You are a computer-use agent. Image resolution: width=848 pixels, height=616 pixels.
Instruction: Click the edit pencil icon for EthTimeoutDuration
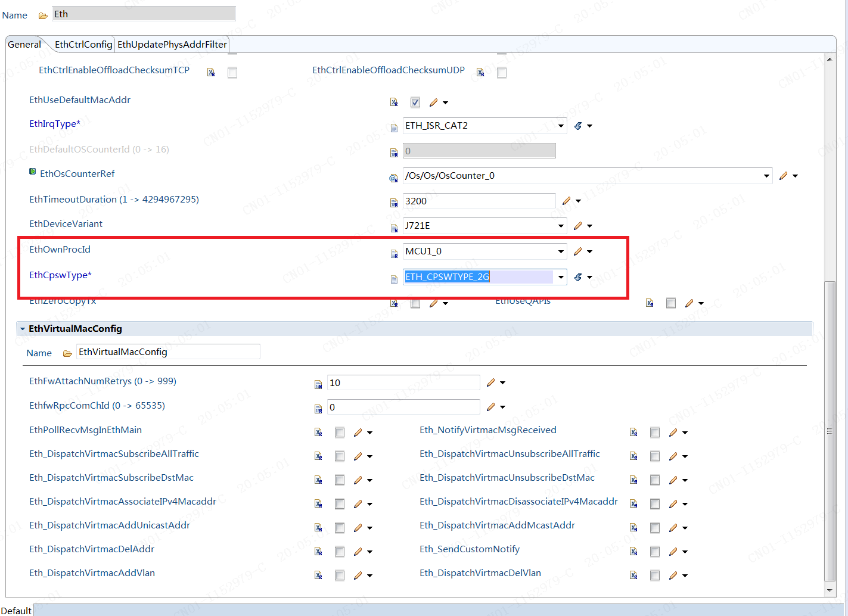tap(566, 201)
